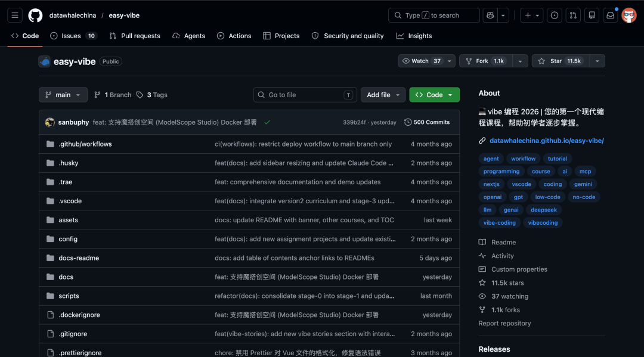The image size is (644, 357).
Task: Open the config folder
Action: [68, 239]
